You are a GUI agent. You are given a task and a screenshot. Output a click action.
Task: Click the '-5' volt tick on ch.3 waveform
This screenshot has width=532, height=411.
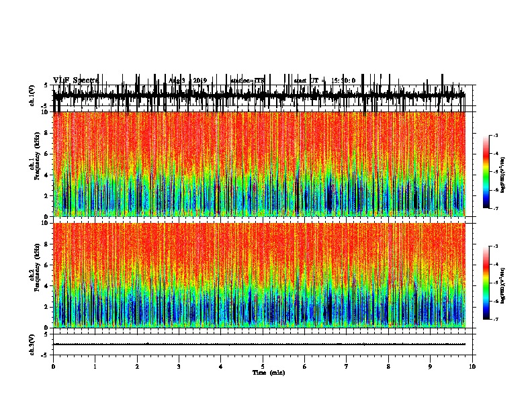tap(46, 355)
